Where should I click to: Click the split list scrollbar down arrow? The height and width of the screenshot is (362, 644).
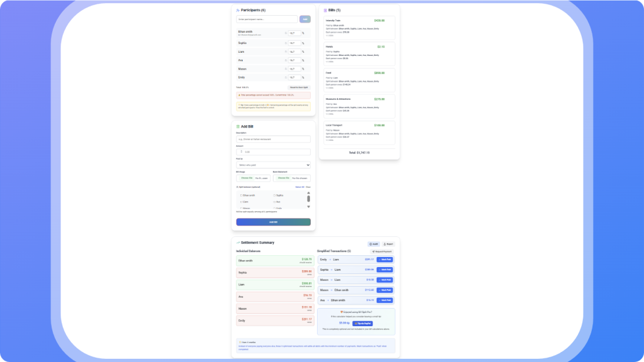pyautogui.click(x=308, y=207)
